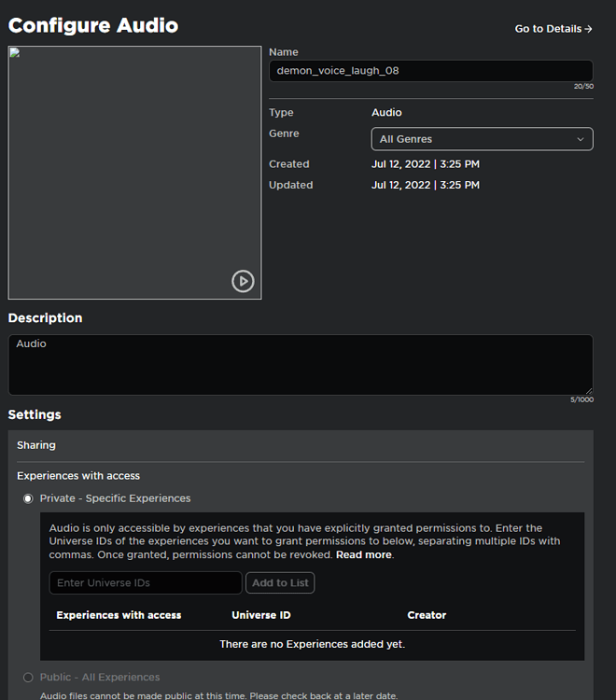Open Go to Details link
616x700 pixels.
[553, 29]
